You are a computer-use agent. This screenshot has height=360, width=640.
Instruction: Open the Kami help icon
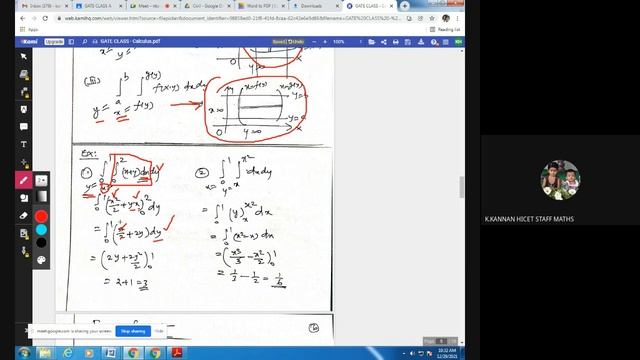[434, 42]
